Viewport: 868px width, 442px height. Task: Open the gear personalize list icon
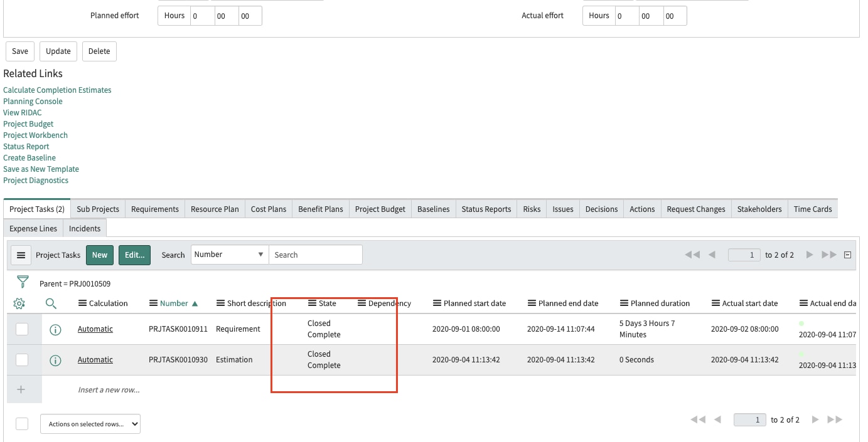(19, 303)
